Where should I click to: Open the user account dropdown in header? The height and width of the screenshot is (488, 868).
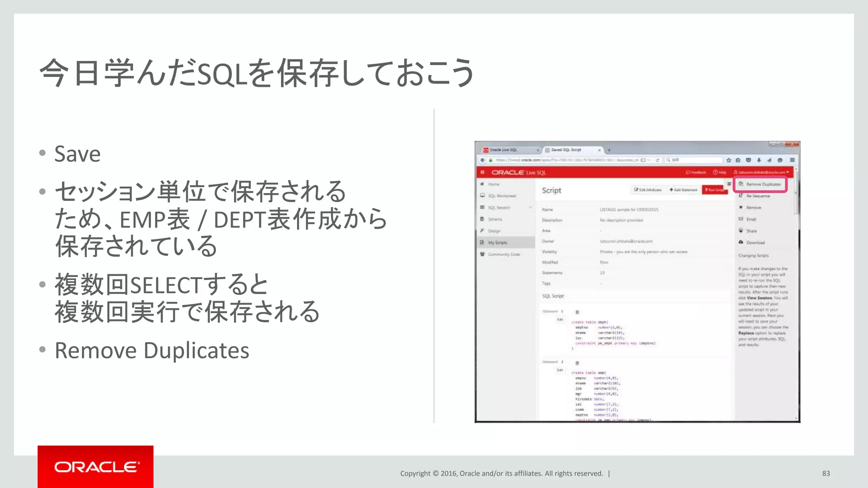[761, 172]
